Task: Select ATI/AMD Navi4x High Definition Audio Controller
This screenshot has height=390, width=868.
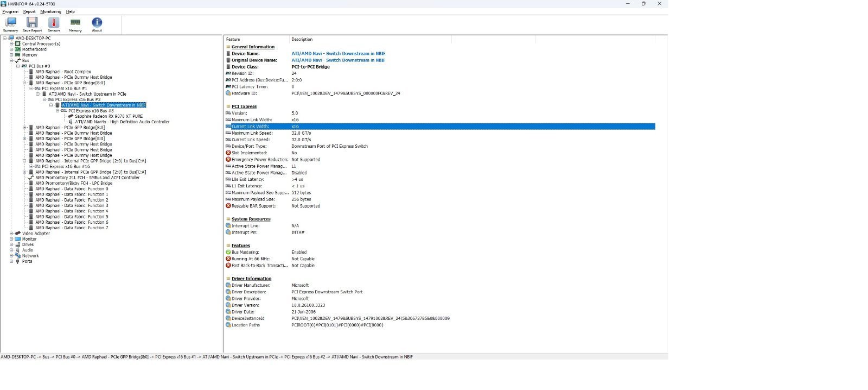Action: pos(122,122)
